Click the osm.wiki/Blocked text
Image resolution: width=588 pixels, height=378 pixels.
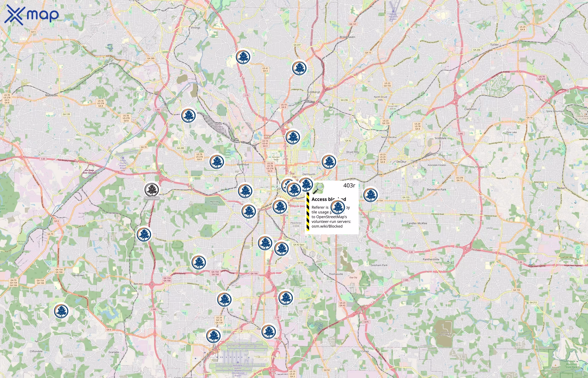coord(327,226)
